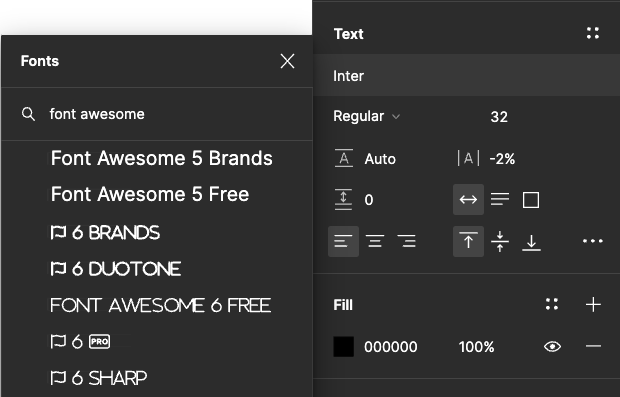Choose the 6 BRANDS font entry

click(x=105, y=233)
